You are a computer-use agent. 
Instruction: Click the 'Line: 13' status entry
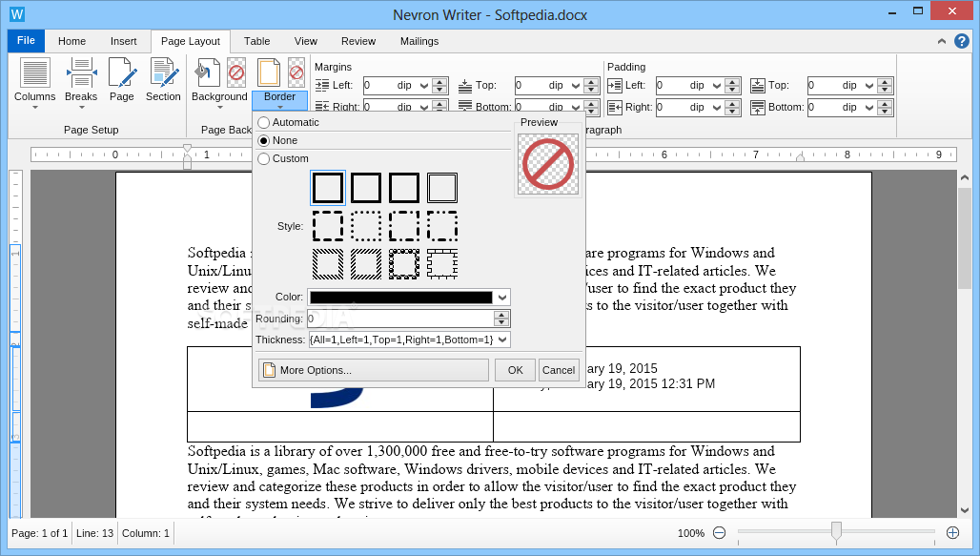(95, 533)
